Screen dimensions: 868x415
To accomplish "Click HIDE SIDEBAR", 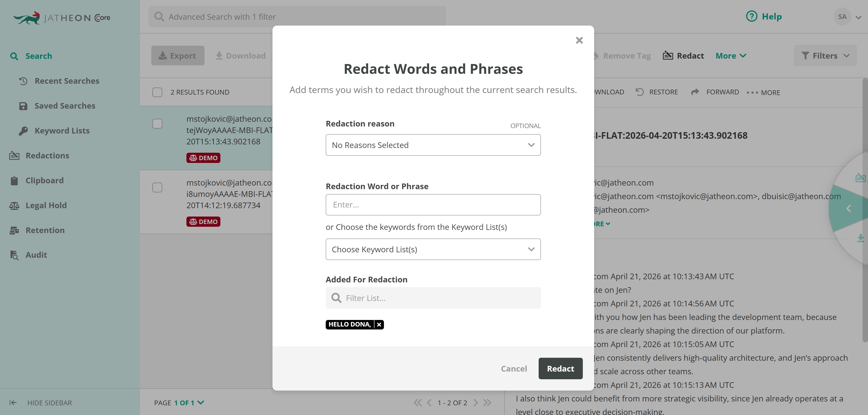I will click(x=41, y=403).
